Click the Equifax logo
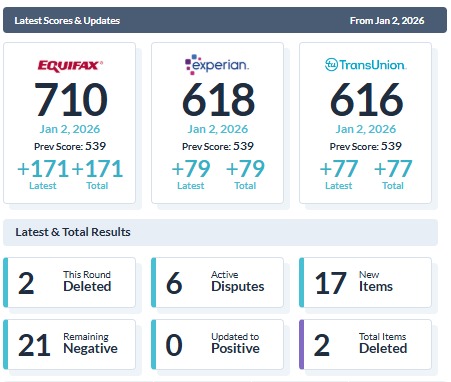 point(70,66)
